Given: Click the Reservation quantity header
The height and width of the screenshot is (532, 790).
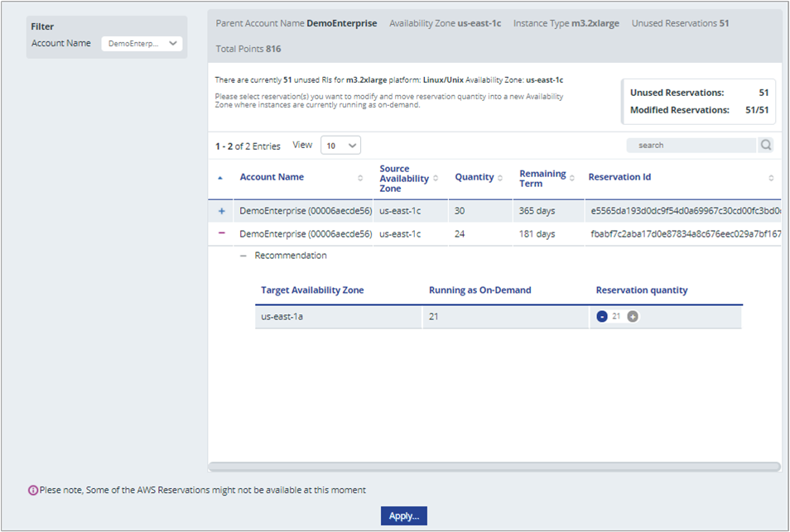Looking at the screenshot, I should 642,290.
